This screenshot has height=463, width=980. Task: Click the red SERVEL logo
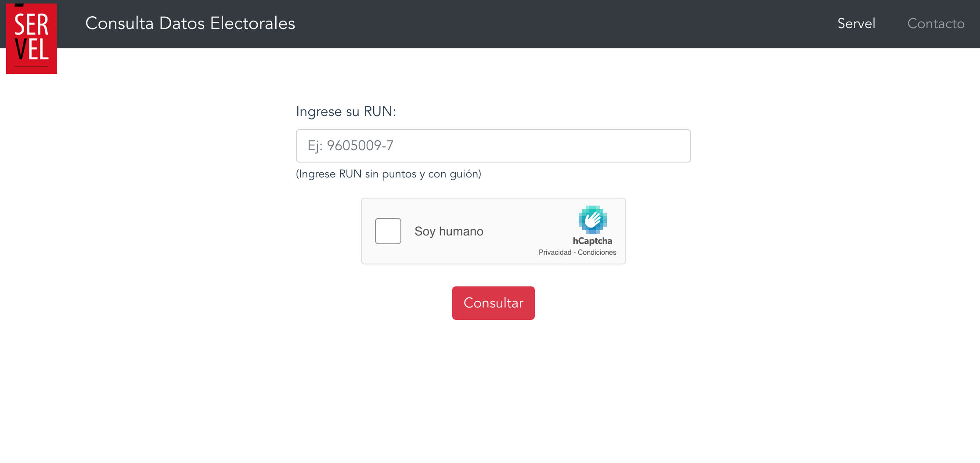pos(32,39)
